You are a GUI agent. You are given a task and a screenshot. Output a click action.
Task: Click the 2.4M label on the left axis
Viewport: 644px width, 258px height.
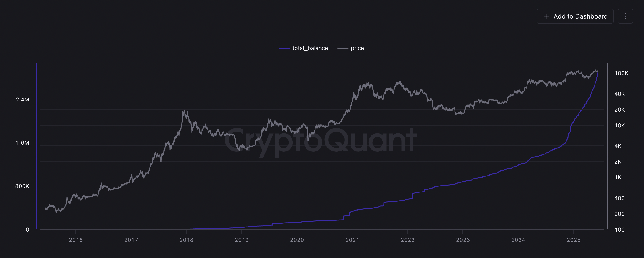(22, 99)
